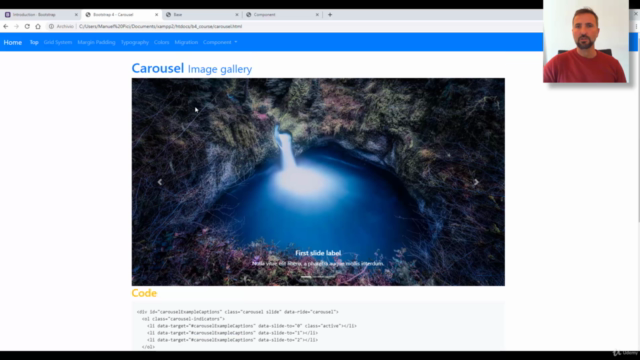Click the presenter webcam overlay
The image size is (640, 360).
pyautogui.click(x=586, y=41)
